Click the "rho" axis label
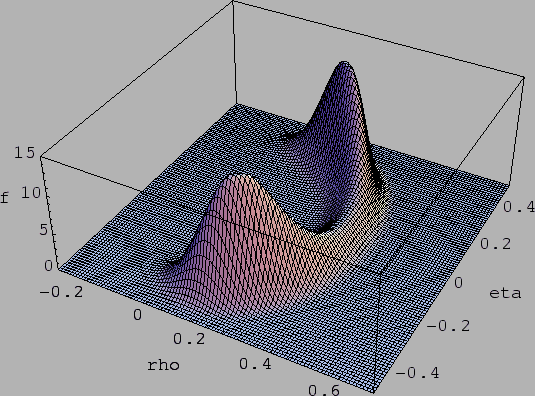Screen dimensions: 535x396 163,365
